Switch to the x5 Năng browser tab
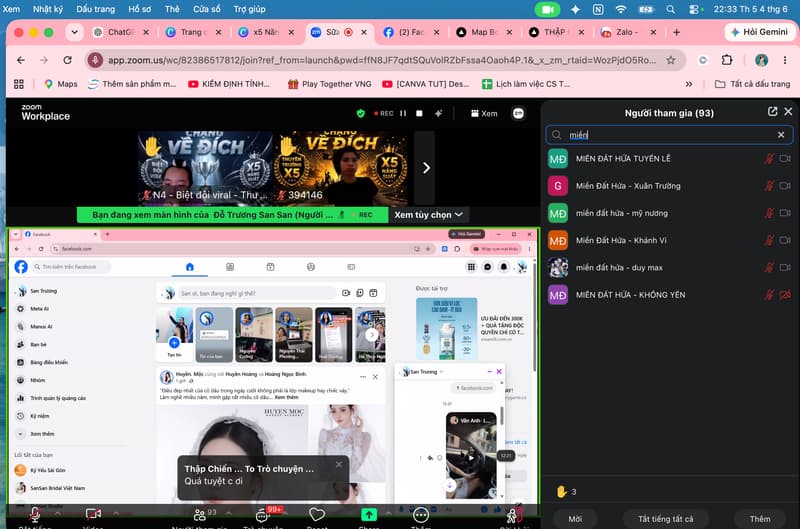Image resolution: width=800 pixels, height=529 pixels. (266, 32)
